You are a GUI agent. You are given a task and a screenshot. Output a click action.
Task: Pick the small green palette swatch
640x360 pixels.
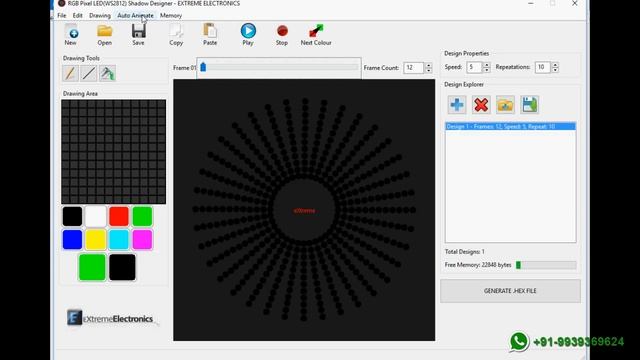click(x=142, y=216)
